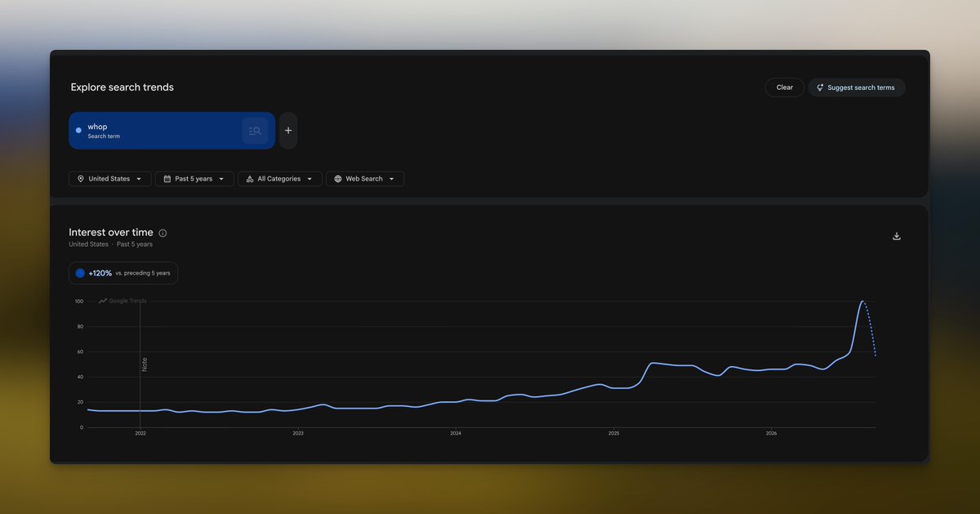Click the location pin icon
980x514 pixels.
(81, 179)
